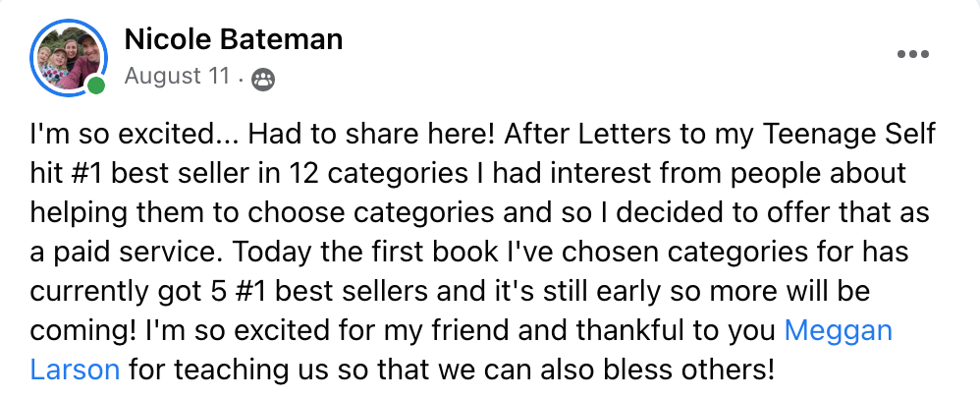
Task: Follow the Meggan tagged-name link
Action: click(839, 331)
